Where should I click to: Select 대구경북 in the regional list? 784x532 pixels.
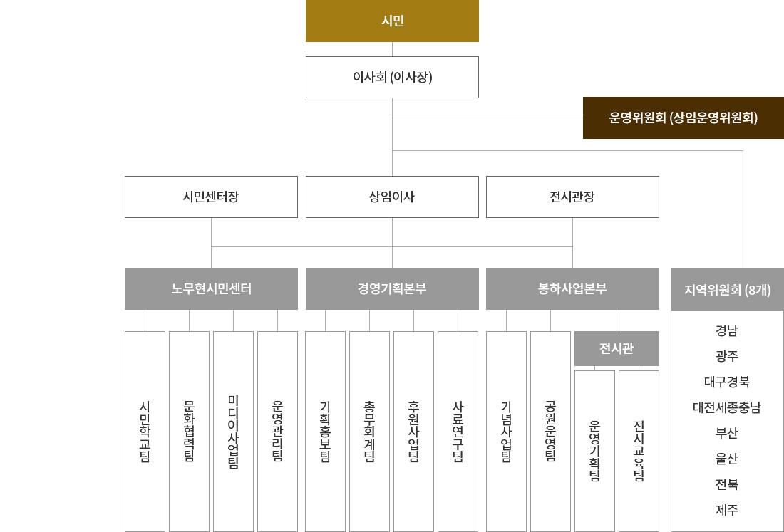click(x=726, y=382)
